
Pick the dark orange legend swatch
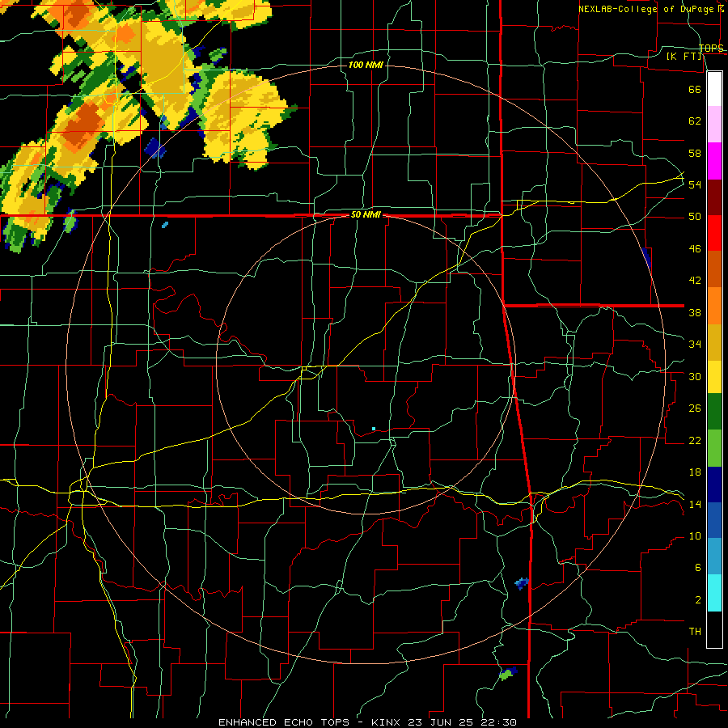pyautogui.click(x=714, y=269)
